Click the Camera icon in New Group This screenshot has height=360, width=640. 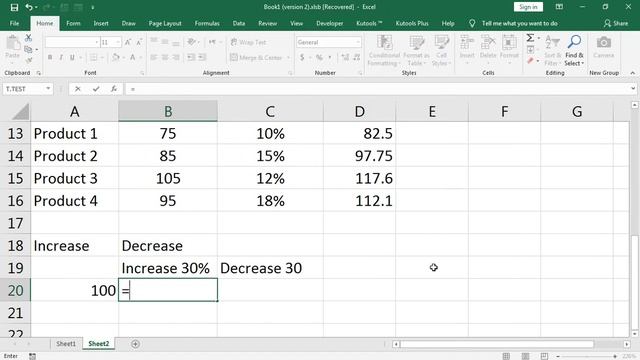(604, 42)
